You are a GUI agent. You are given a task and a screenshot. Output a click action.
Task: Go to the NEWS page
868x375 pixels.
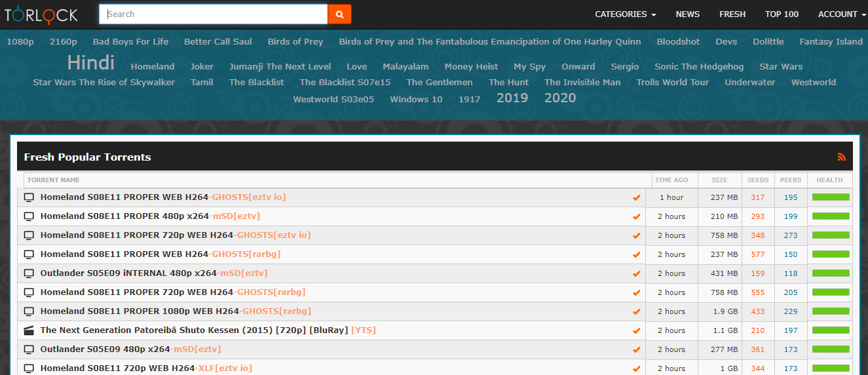(688, 14)
